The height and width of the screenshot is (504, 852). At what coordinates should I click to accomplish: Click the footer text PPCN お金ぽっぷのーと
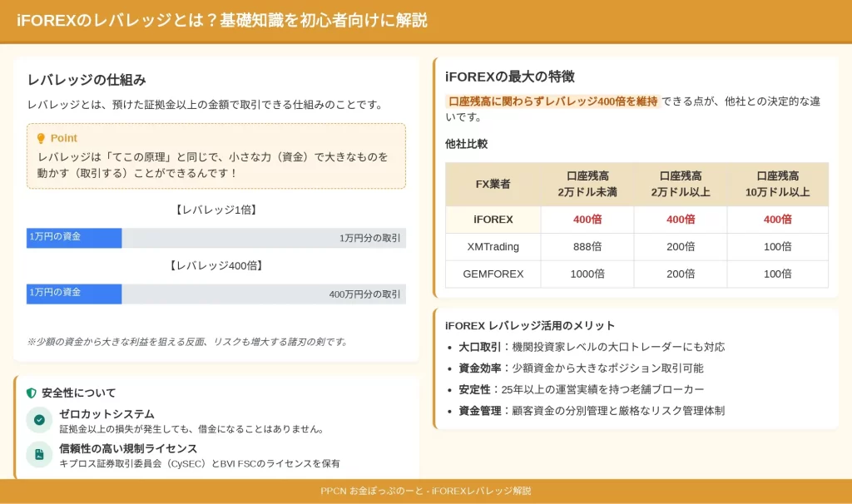point(372,491)
